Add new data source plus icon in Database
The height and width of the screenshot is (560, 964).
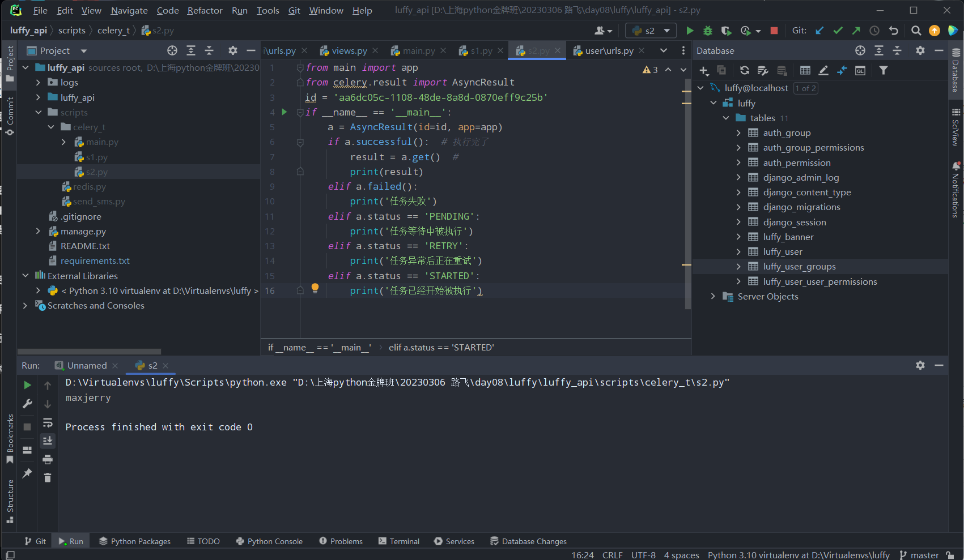pos(704,70)
